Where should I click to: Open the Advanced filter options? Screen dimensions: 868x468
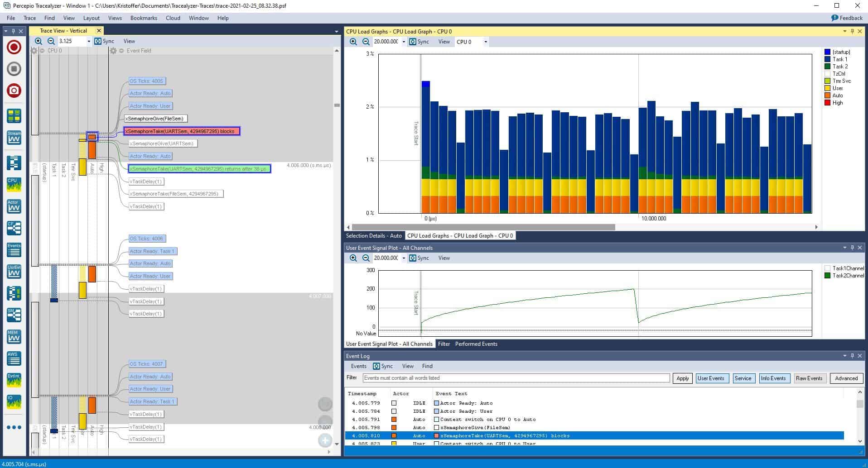846,378
